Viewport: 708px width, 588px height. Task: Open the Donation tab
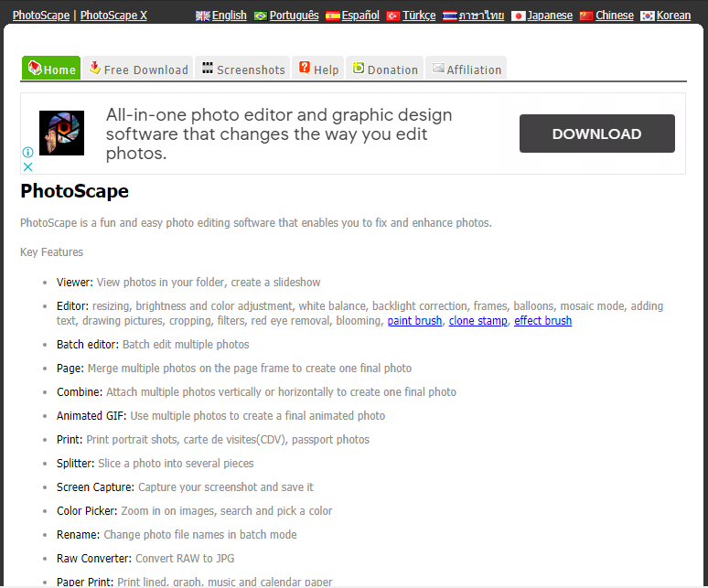[x=385, y=69]
